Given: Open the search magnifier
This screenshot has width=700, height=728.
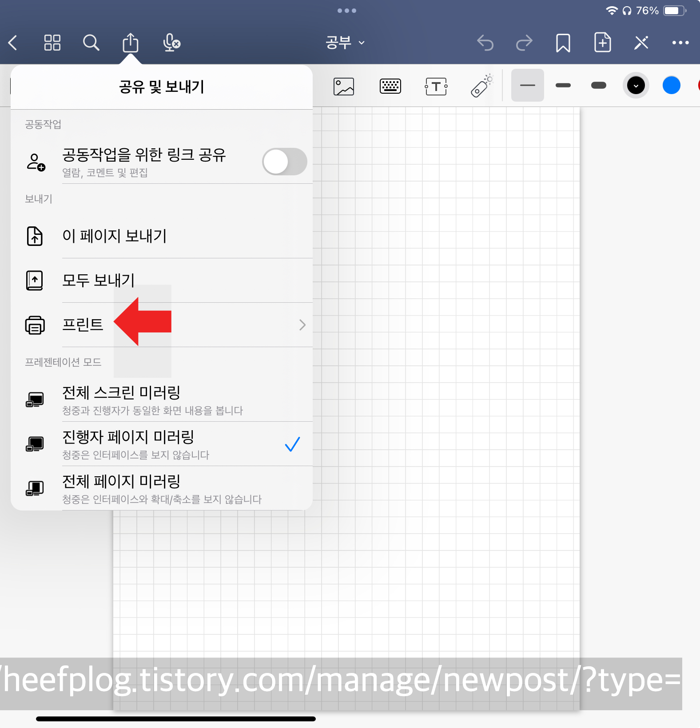Looking at the screenshot, I should pyautogui.click(x=91, y=43).
